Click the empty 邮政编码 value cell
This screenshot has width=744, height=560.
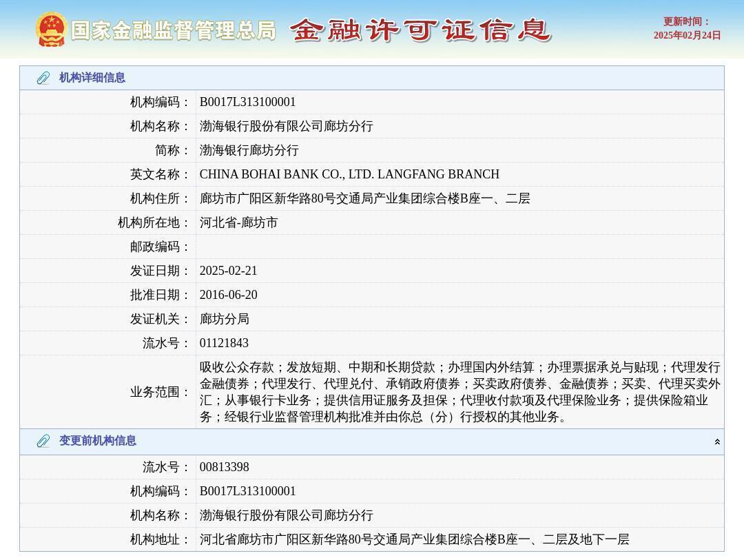[x=459, y=247]
